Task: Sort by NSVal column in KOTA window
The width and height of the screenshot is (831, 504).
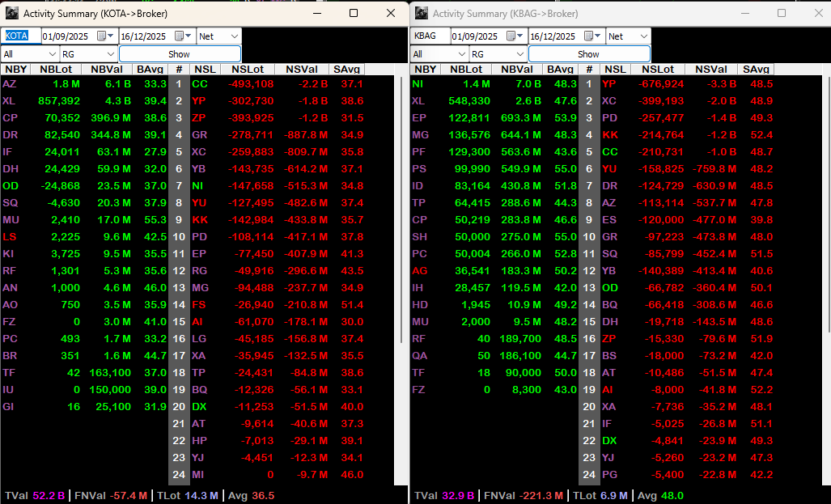Action: (302, 70)
